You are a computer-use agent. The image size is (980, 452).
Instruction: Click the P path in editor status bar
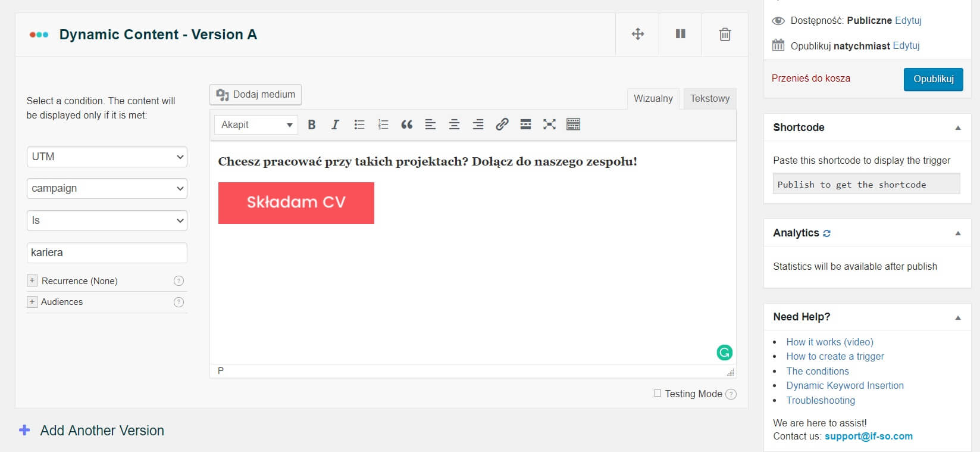click(x=221, y=370)
